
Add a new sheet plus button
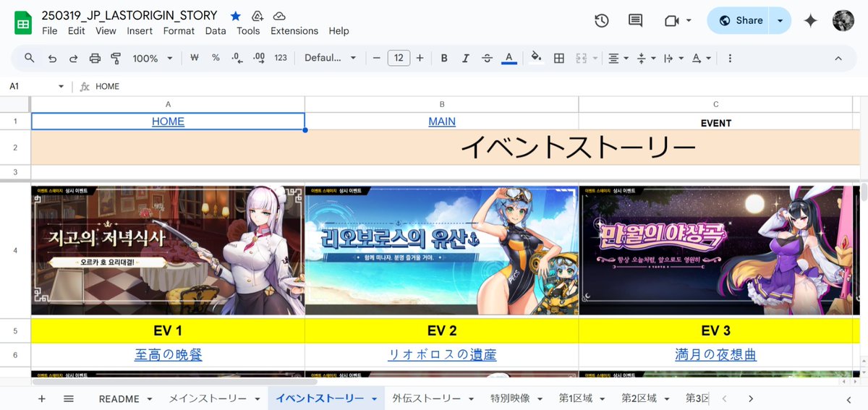click(41, 398)
